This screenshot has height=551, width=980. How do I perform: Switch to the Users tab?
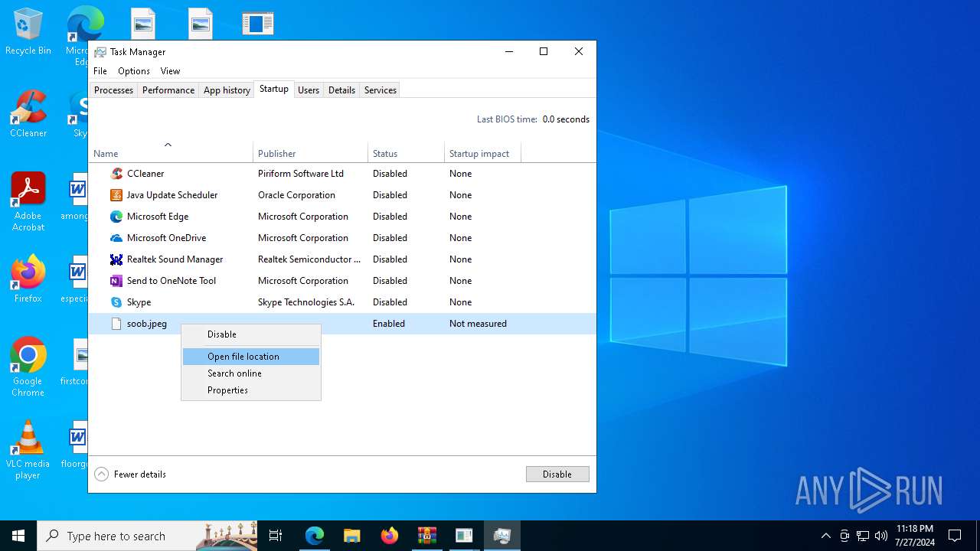309,90
